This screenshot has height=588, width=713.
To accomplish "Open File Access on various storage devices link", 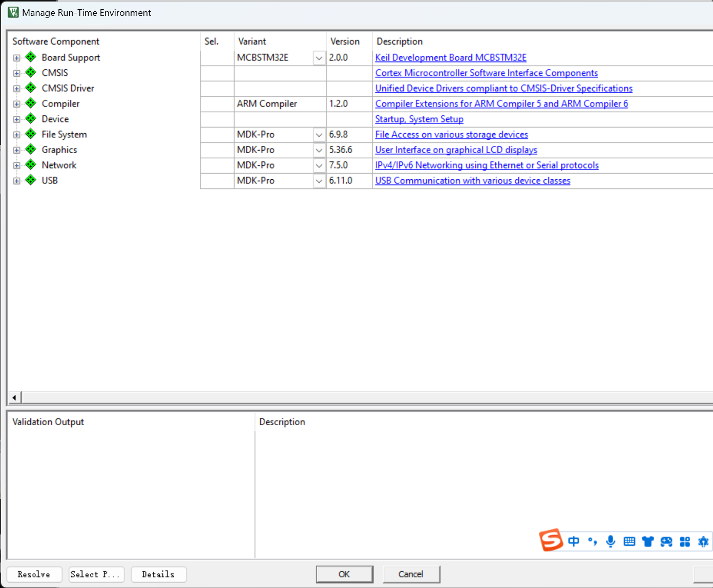I will pyautogui.click(x=451, y=134).
